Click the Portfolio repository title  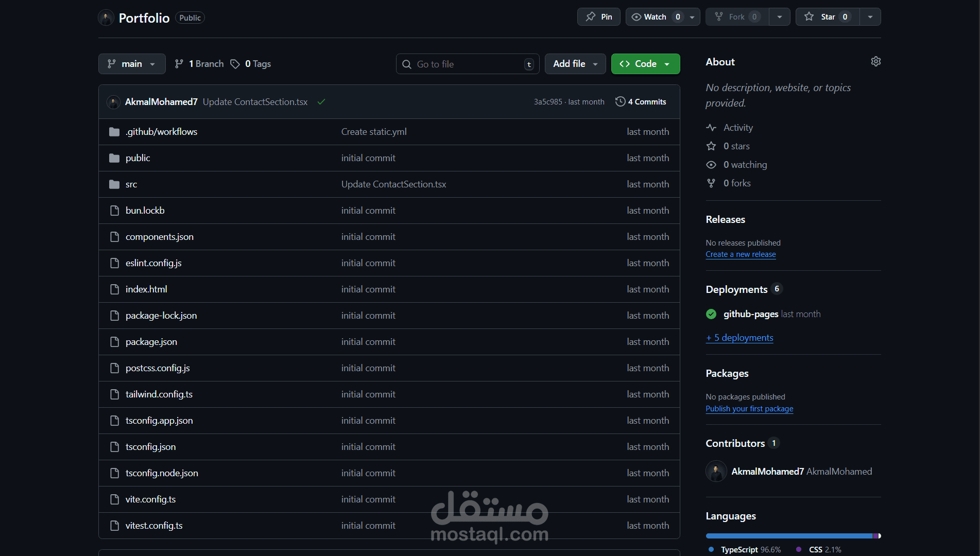click(x=144, y=18)
